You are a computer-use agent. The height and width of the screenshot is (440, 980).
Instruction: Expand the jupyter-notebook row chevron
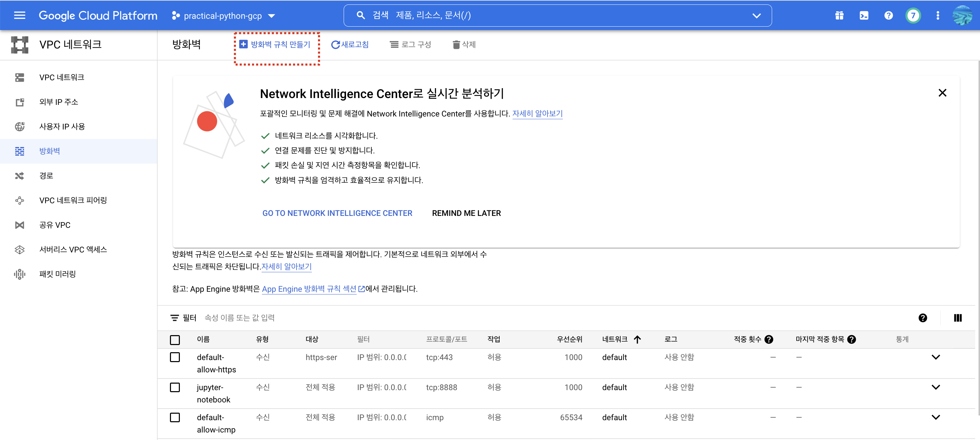[x=936, y=387]
